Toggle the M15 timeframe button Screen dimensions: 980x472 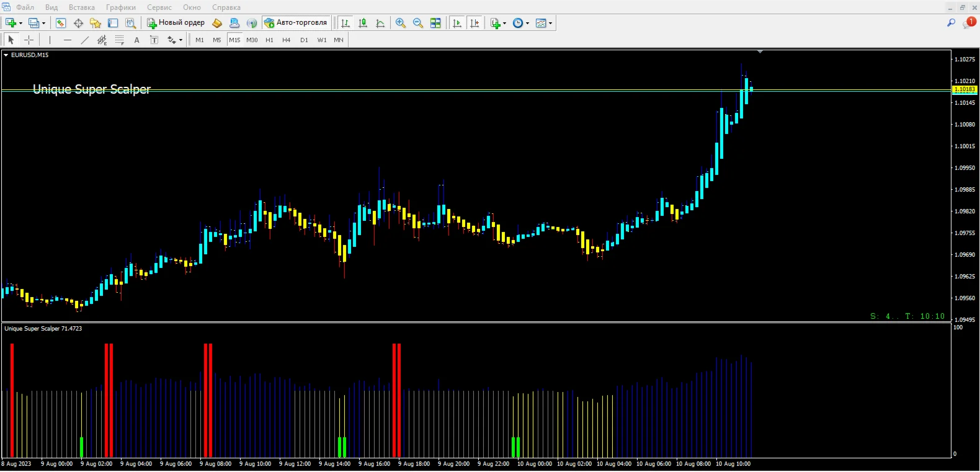point(234,40)
